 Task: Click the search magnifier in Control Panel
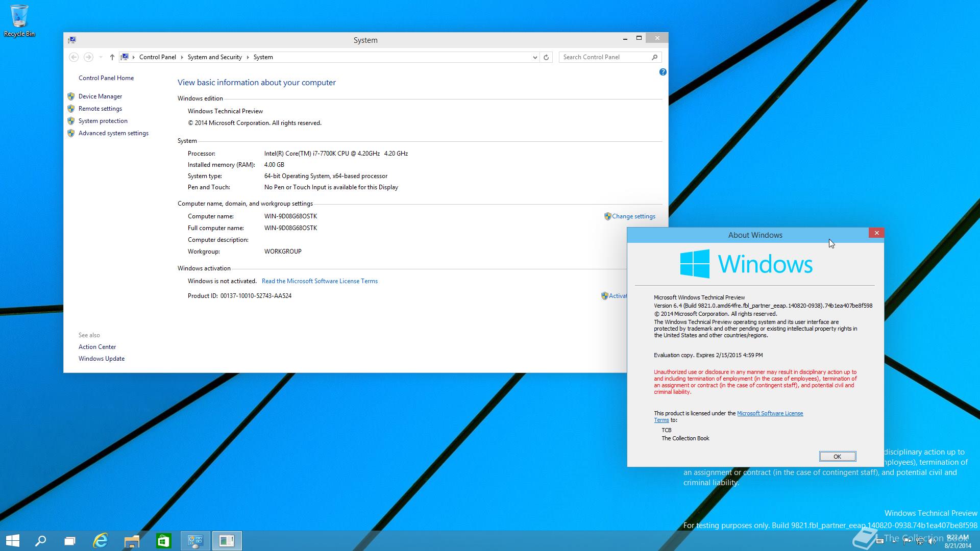pyautogui.click(x=655, y=57)
